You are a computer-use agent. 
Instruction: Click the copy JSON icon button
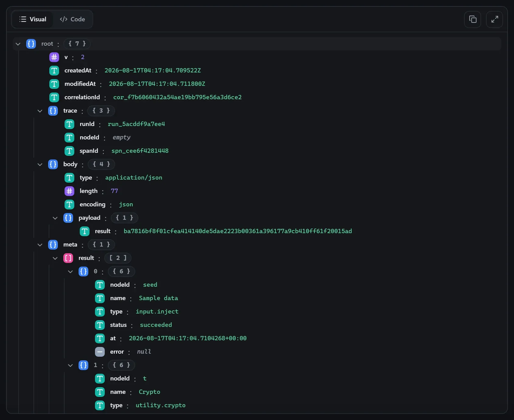473,19
